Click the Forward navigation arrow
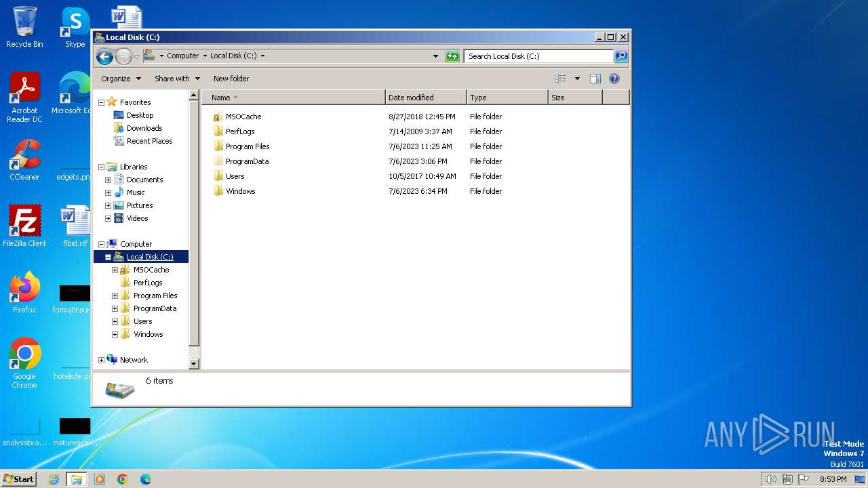The image size is (868, 488). pos(123,56)
